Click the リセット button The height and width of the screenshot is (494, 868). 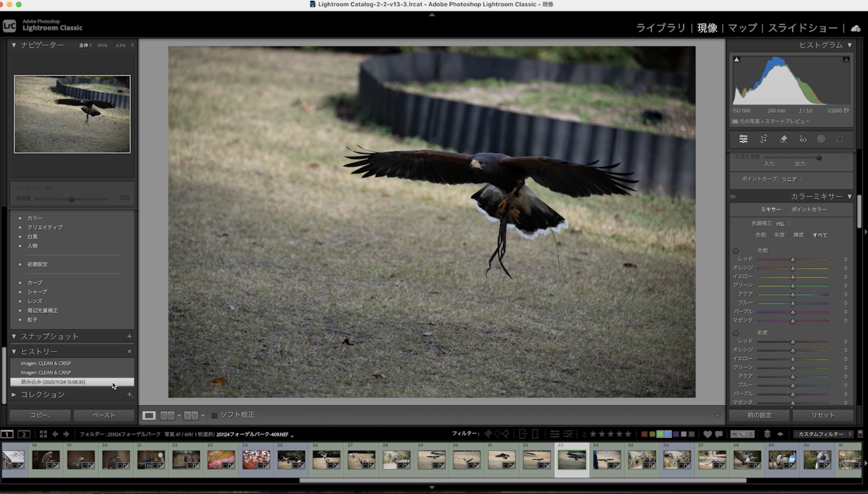click(823, 415)
